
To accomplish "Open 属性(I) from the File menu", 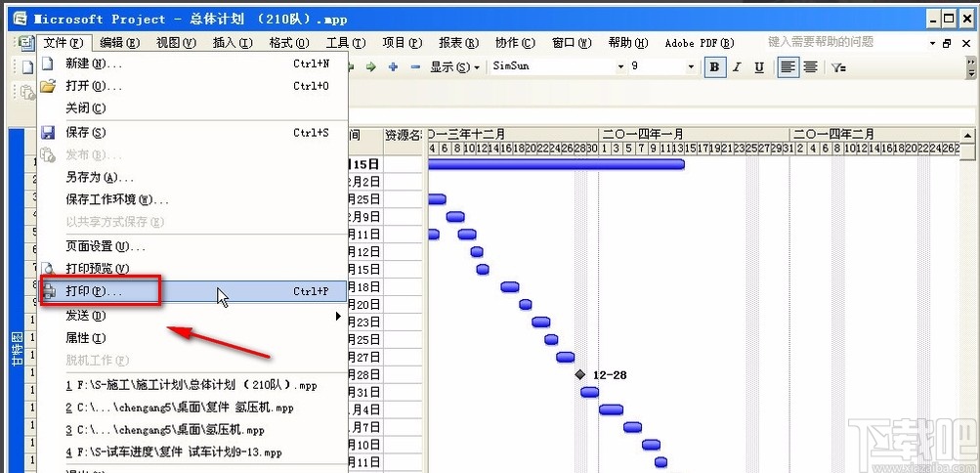I will (x=192, y=338).
